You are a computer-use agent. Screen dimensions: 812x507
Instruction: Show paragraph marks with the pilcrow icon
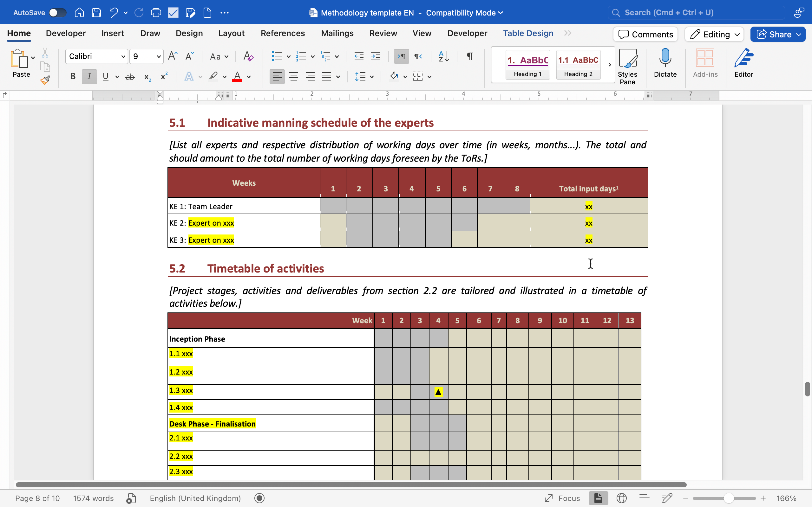[470, 56]
